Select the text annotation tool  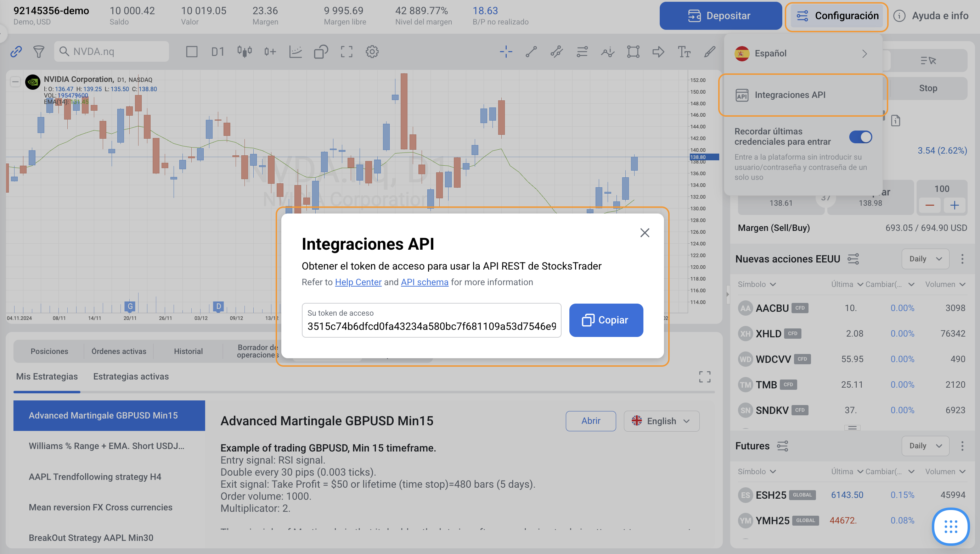684,52
